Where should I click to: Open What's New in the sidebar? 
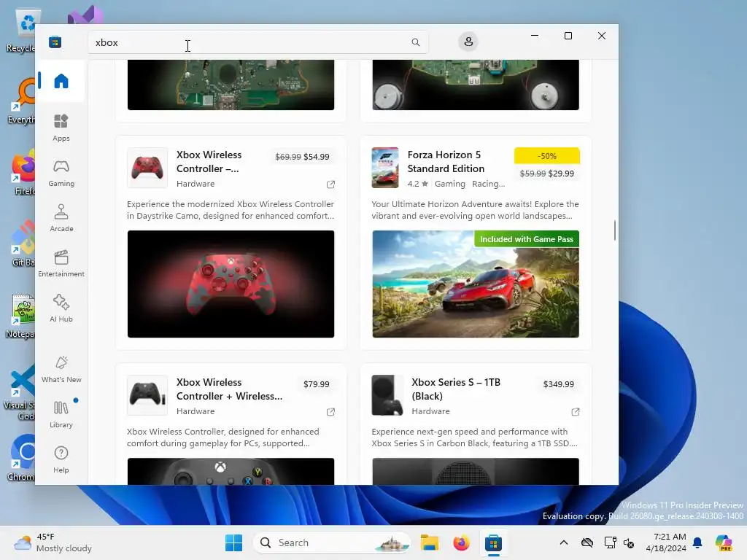point(61,369)
